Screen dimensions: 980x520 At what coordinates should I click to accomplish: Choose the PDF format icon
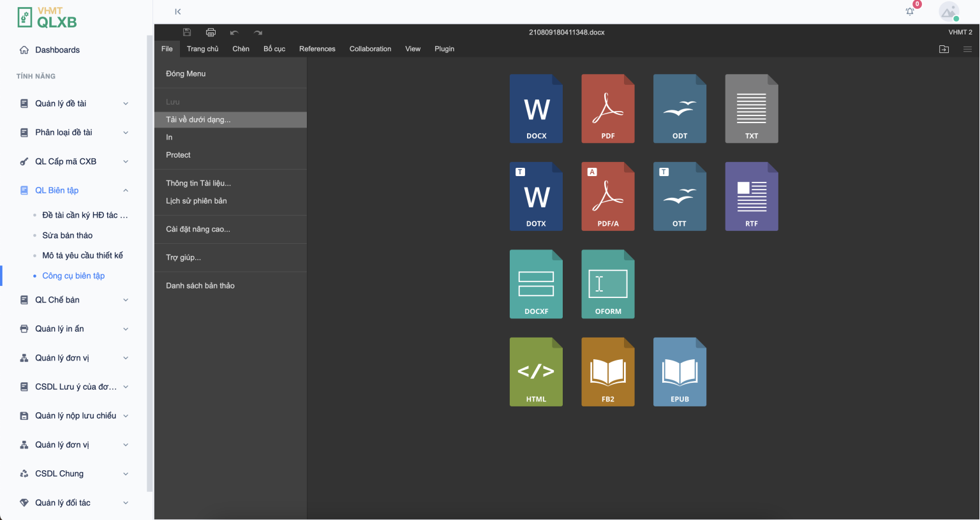tap(608, 108)
